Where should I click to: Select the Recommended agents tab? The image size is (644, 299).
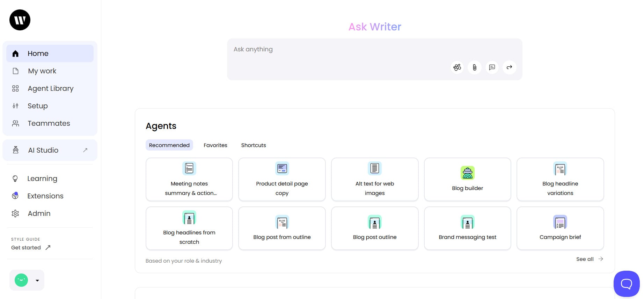click(169, 145)
